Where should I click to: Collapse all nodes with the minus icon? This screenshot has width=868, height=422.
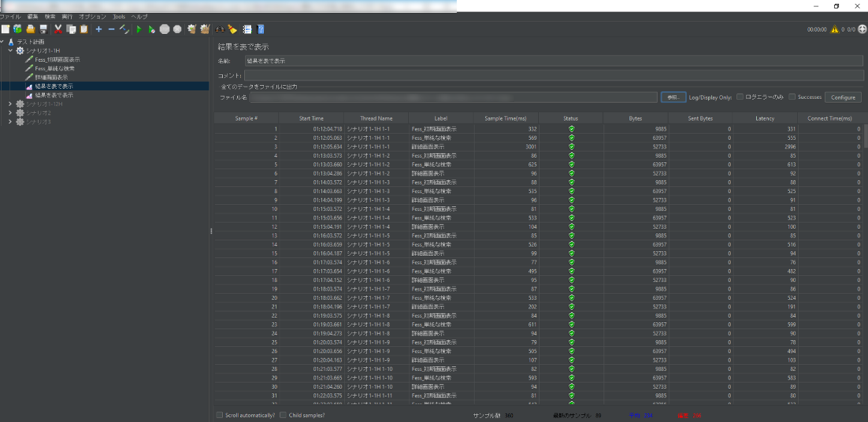(111, 29)
